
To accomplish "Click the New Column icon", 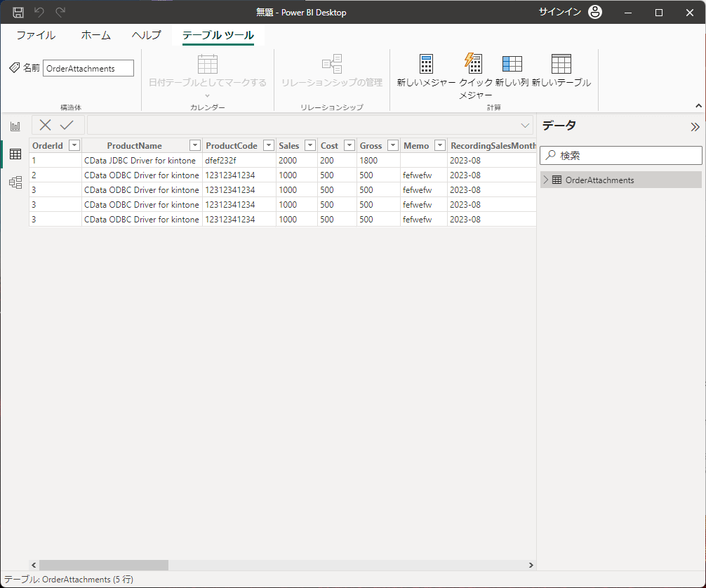I will 512,64.
